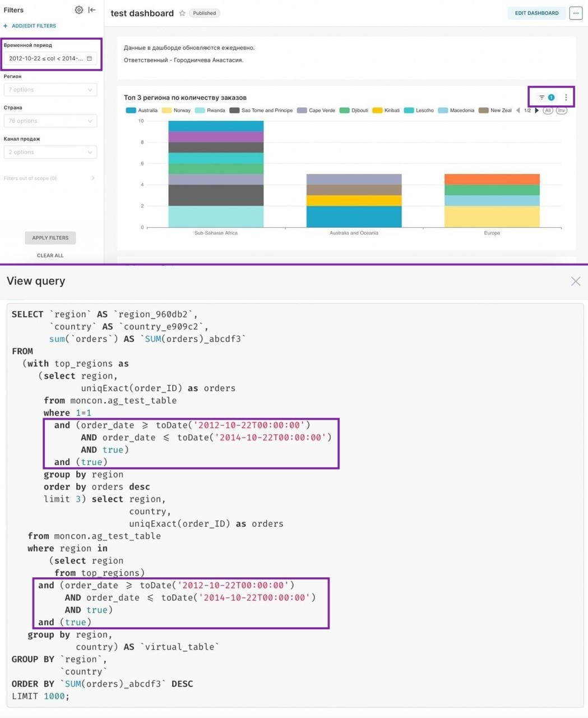
Task: Toggle Djibouti legend series
Action: click(354, 111)
